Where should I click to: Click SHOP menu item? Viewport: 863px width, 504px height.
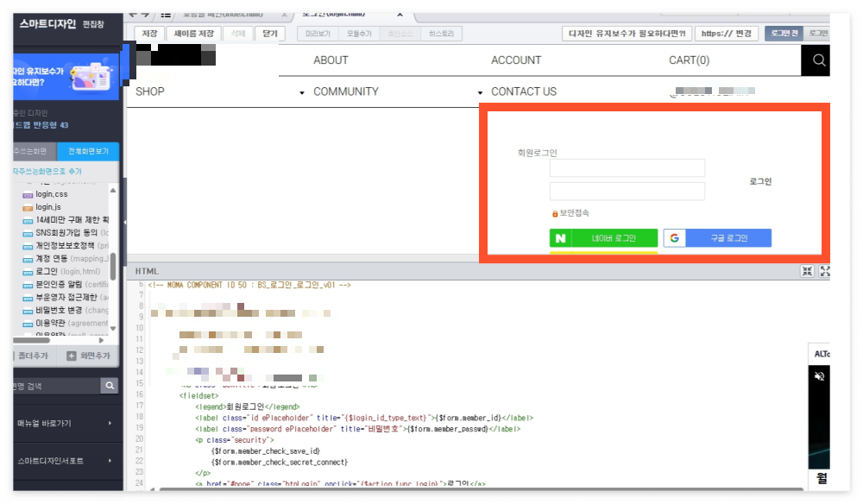coord(149,91)
